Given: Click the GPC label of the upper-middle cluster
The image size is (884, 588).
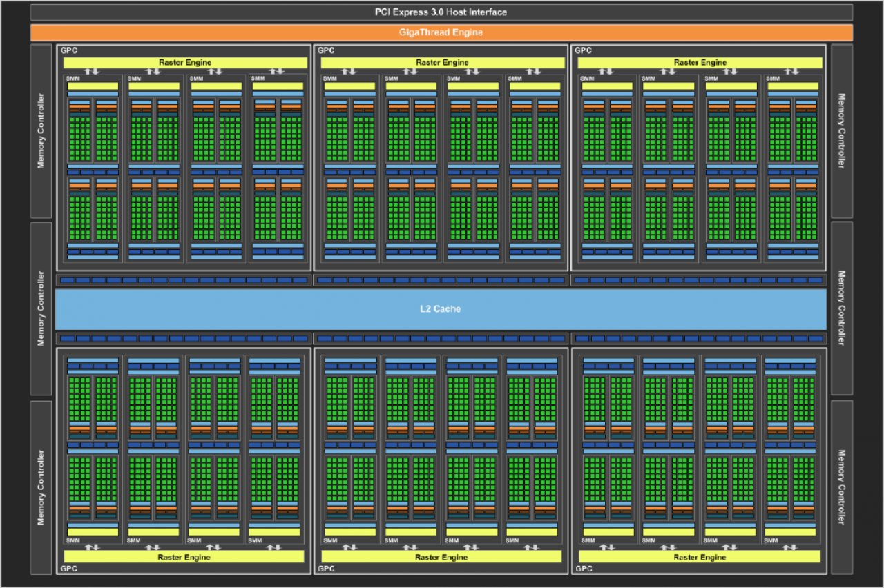Looking at the screenshot, I should (326, 50).
